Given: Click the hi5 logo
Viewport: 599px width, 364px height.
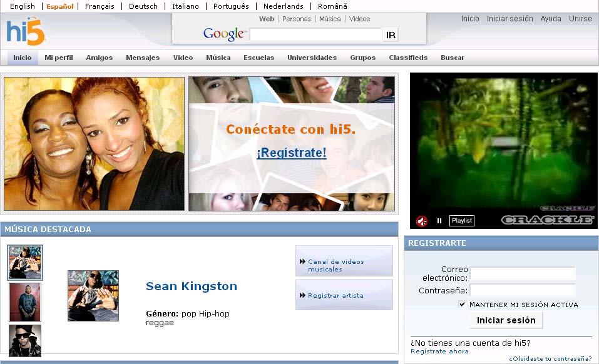Looking at the screenshot, I should (x=26, y=31).
